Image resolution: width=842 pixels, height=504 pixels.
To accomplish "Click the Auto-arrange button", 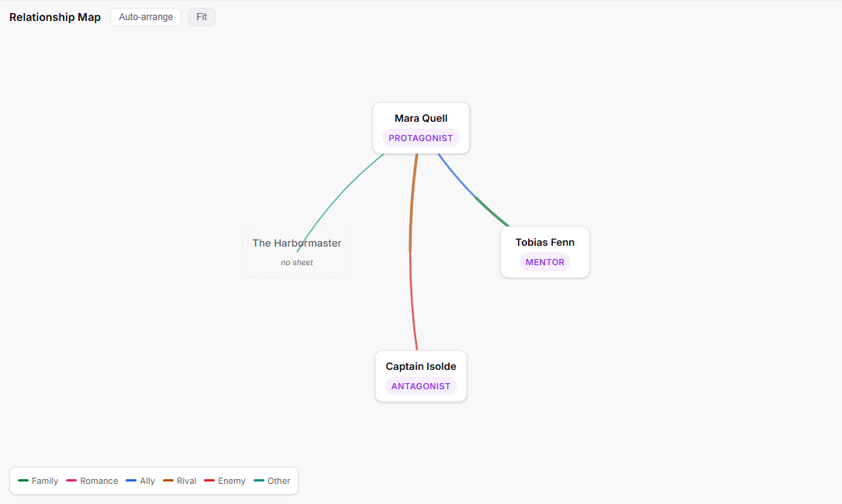I will pyautogui.click(x=146, y=17).
